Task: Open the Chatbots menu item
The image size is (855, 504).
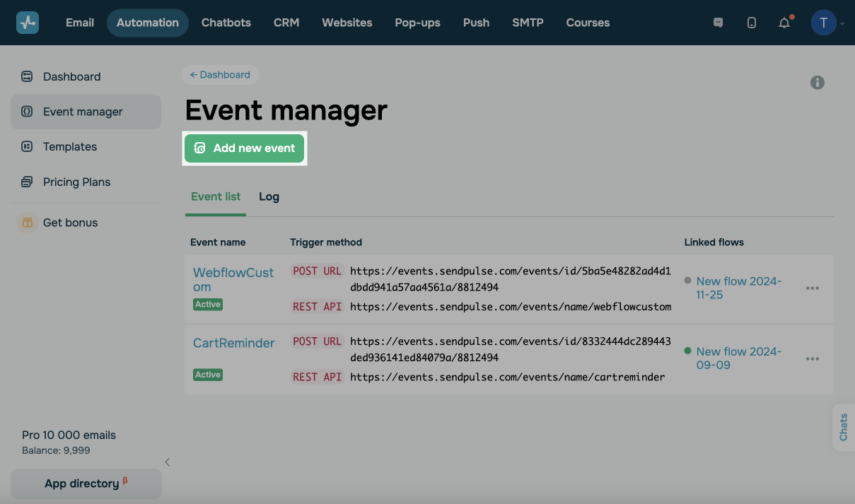Action: [226, 23]
